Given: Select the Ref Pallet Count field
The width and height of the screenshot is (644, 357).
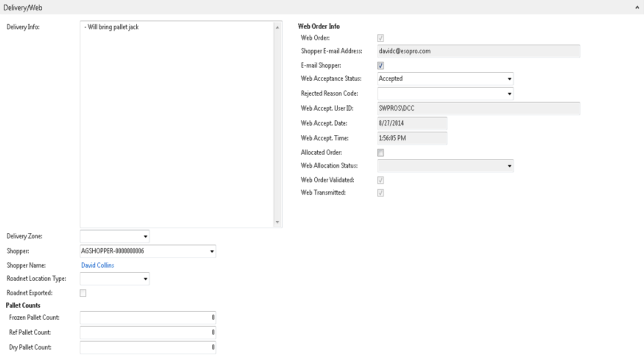Looking at the screenshot, I should (x=148, y=332).
